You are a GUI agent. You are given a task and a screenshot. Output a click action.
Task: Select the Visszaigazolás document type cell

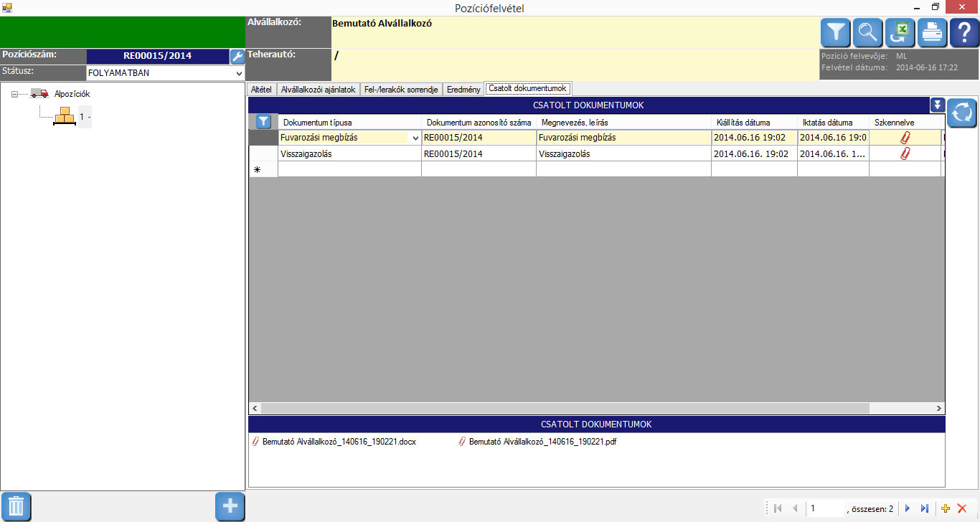349,153
